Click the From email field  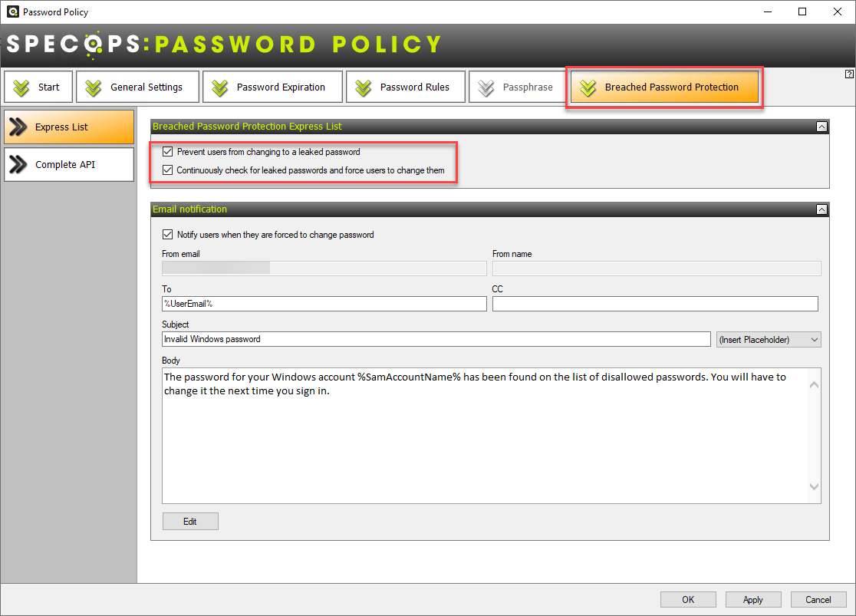(x=324, y=268)
